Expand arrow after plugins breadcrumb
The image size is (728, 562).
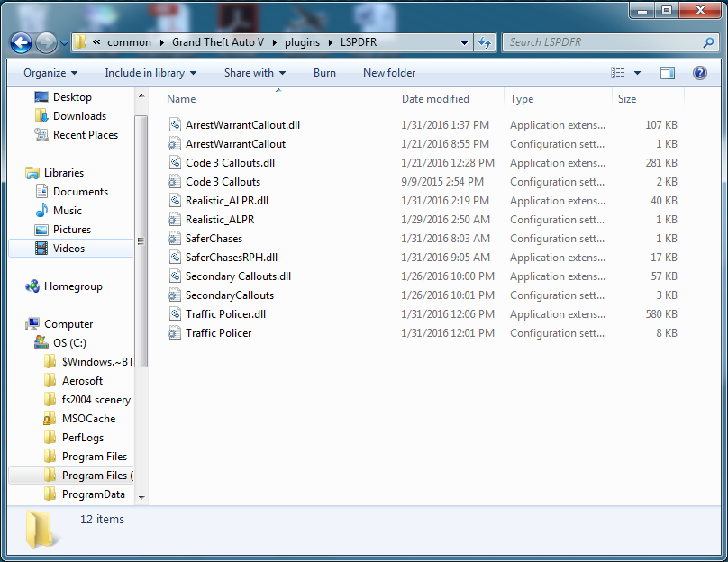coord(331,42)
